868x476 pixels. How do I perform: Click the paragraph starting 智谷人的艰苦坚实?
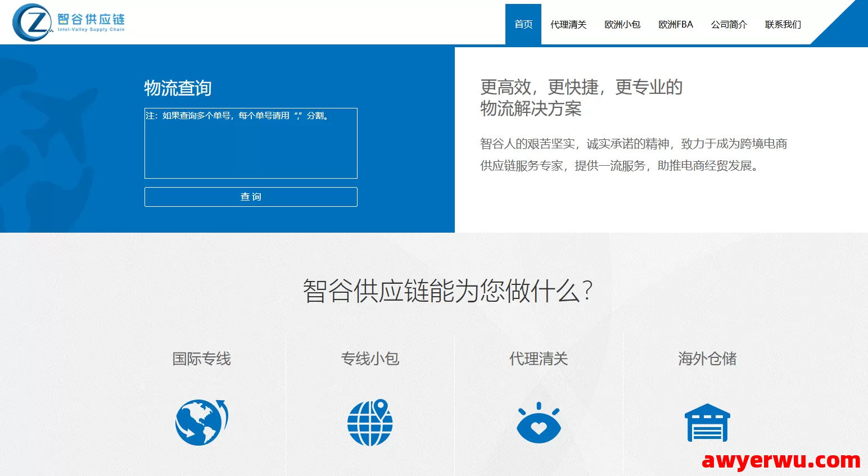pyautogui.click(x=634, y=155)
